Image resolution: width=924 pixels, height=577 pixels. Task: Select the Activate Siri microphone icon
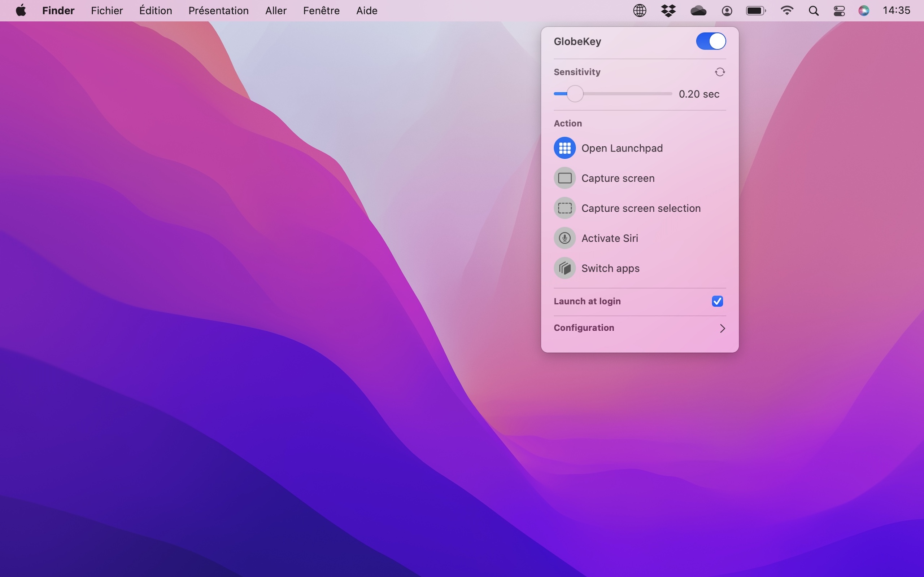pyautogui.click(x=565, y=238)
